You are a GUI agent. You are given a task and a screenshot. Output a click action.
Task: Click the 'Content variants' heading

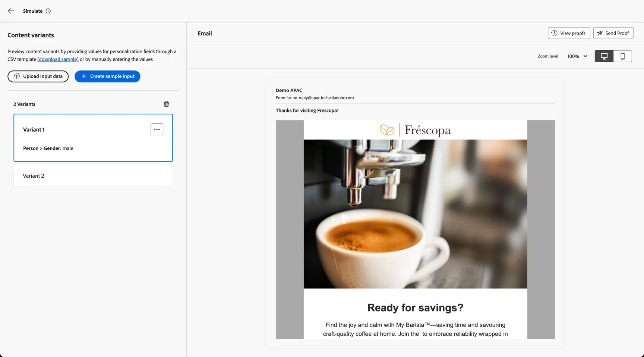31,35
